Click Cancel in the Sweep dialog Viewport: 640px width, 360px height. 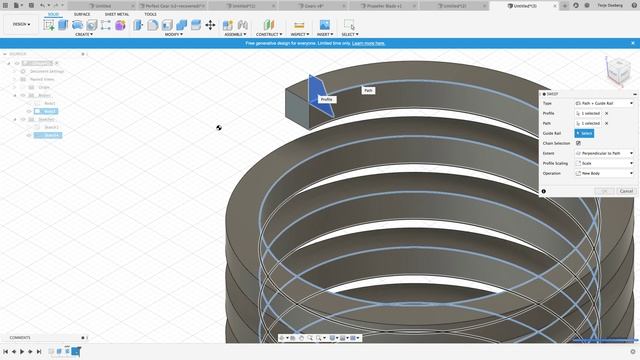[x=626, y=191]
